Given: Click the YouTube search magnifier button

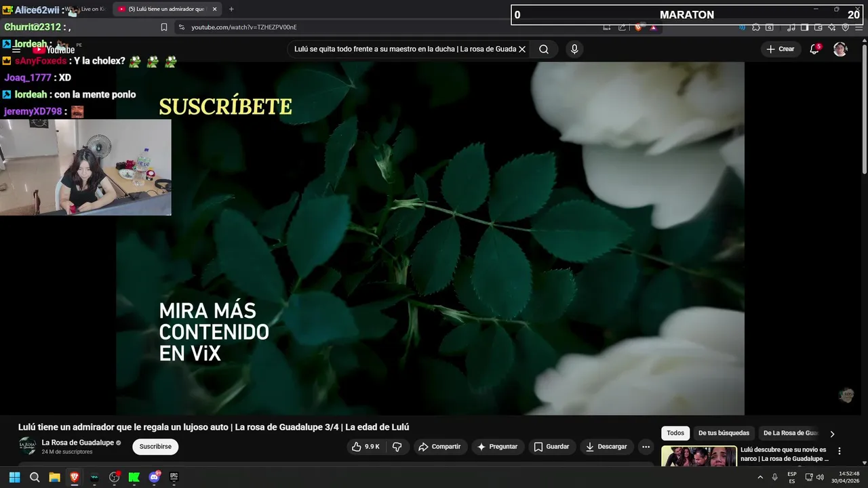Looking at the screenshot, I should tap(544, 49).
